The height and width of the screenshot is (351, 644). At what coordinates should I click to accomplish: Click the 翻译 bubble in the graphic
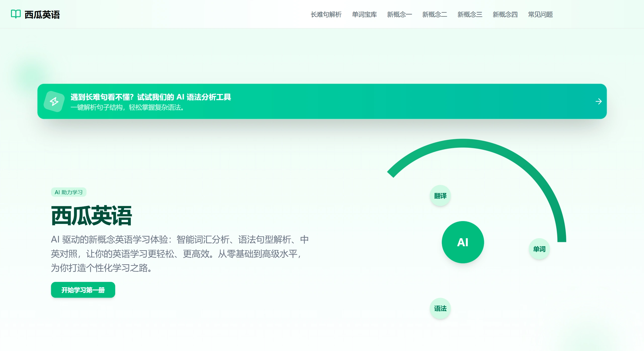click(440, 195)
